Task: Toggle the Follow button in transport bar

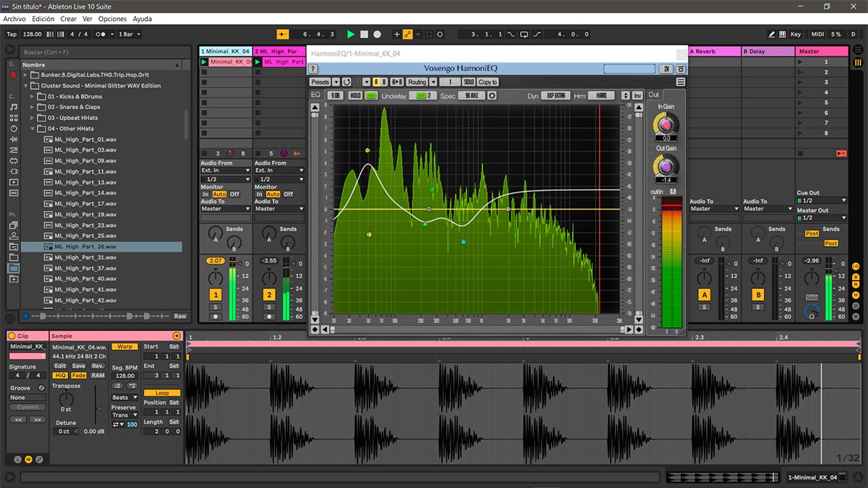Action: pos(283,34)
